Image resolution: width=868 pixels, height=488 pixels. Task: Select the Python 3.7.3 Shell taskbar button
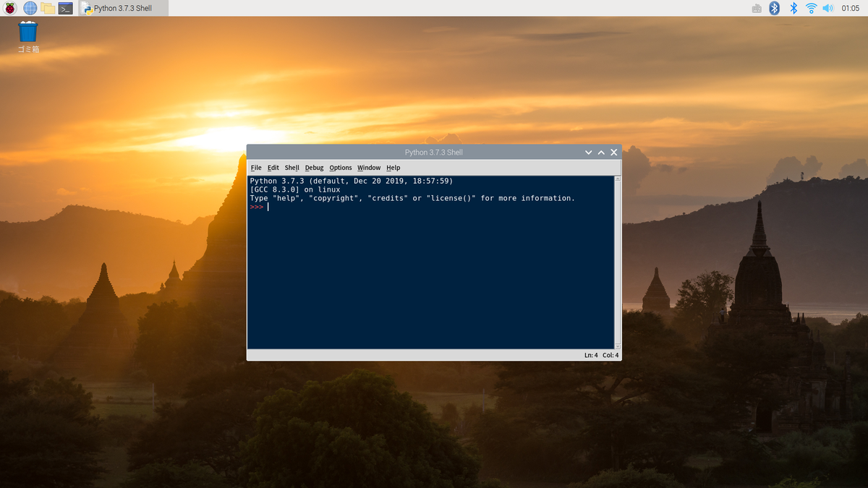coord(123,8)
